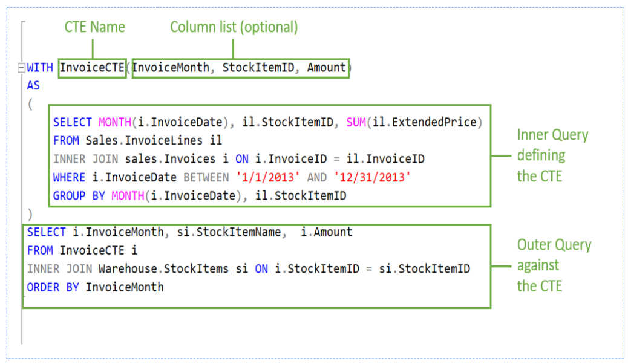
Task: Click the MONTH function in inner SELECT
Action: pyautogui.click(x=115, y=122)
